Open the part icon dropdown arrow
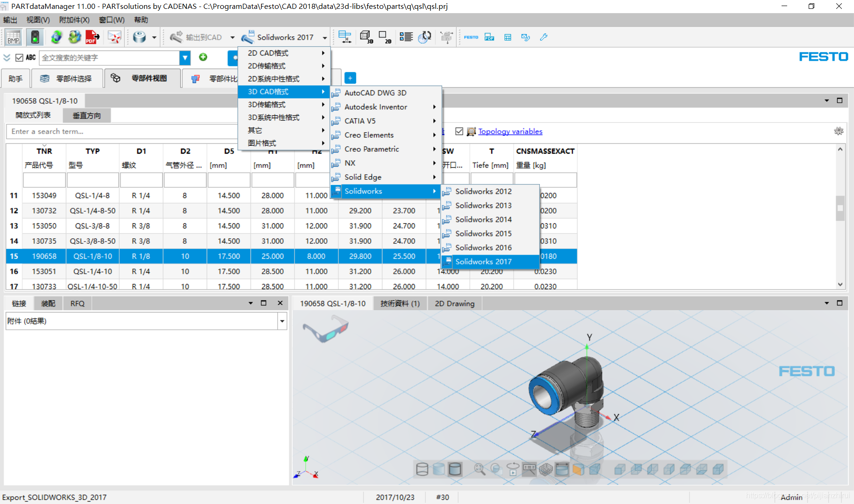This screenshot has height=504, width=854. [154, 37]
